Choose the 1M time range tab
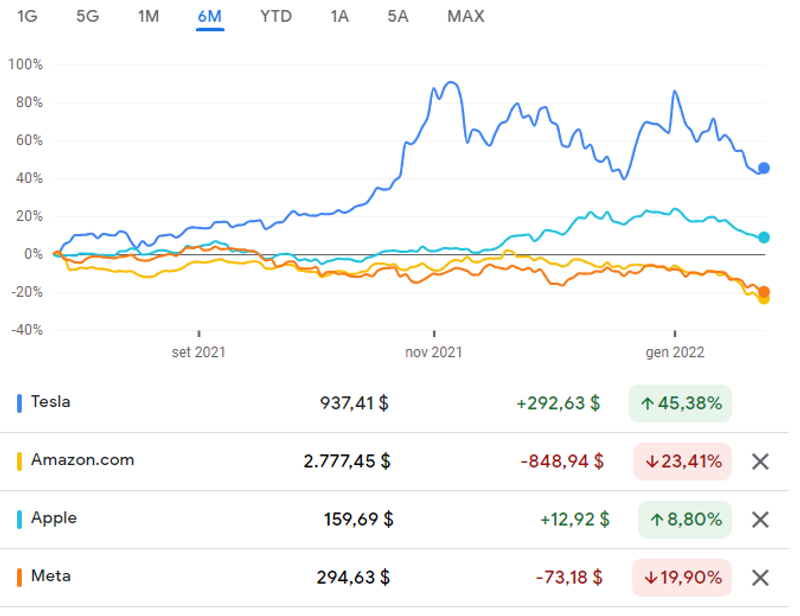Viewport: 800px width, 616px height. [x=148, y=16]
